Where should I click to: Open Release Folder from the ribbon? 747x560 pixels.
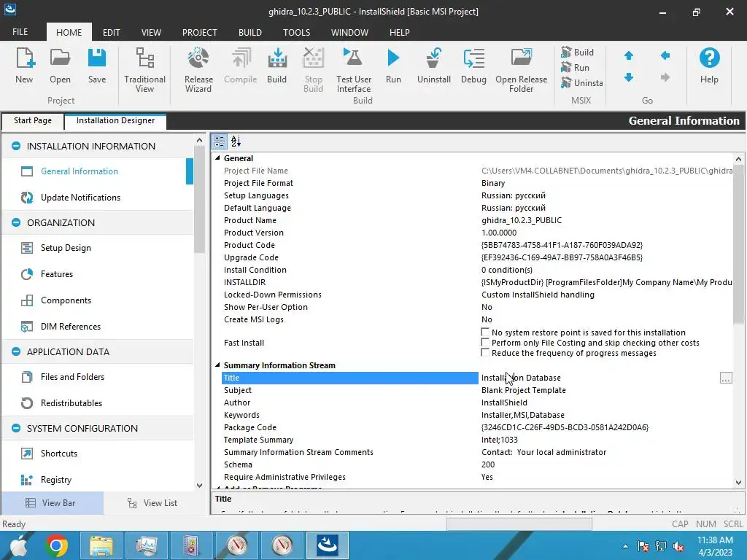click(521, 69)
